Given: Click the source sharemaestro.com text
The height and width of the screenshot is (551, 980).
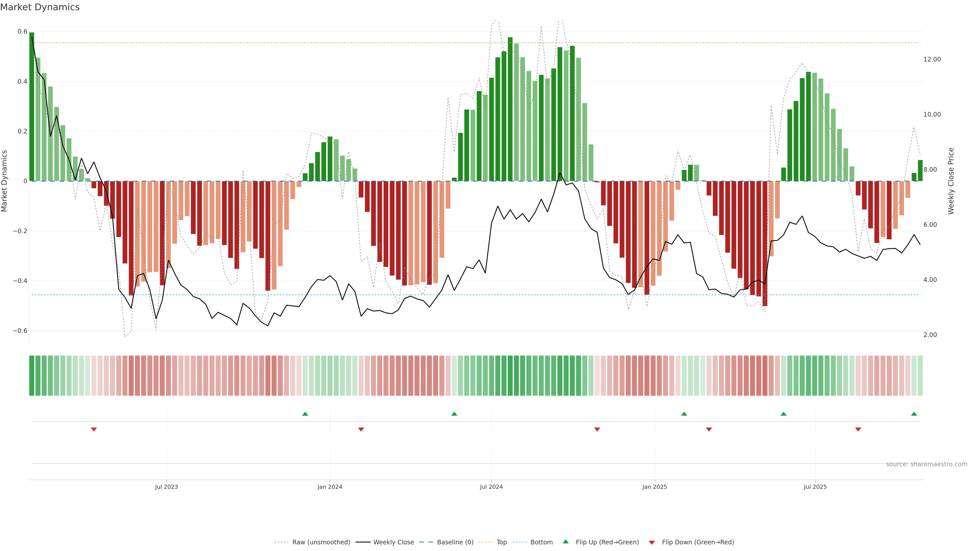Looking at the screenshot, I should coord(926,464).
